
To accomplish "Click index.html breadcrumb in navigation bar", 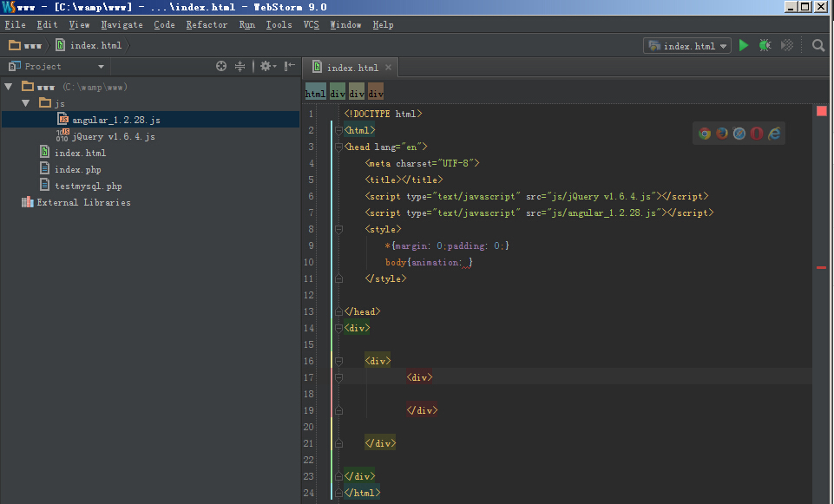I will (89, 45).
